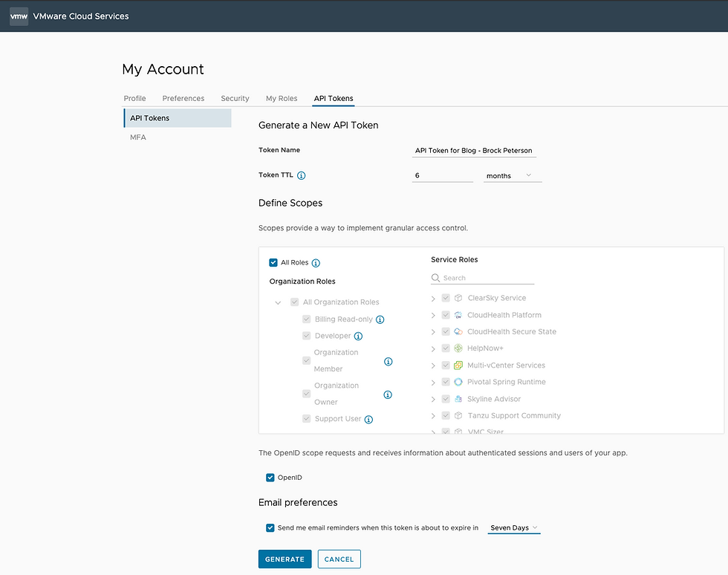Toggle CloudHealth Secure State checkbox
The width and height of the screenshot is (728, 575).
pyautogui.click(x=446, y=331)
